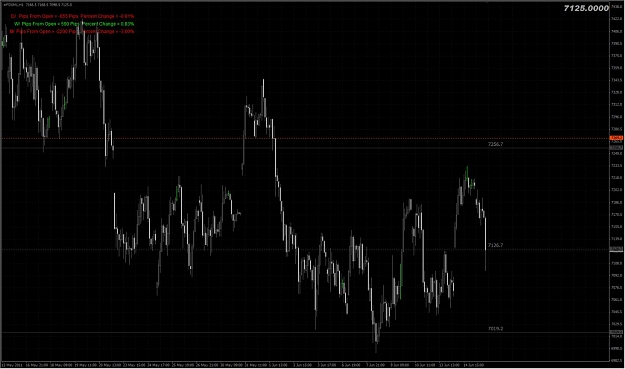The image size is (625, 369).
Task: Click the 7126.7 level label
Action: click(495, 245)
